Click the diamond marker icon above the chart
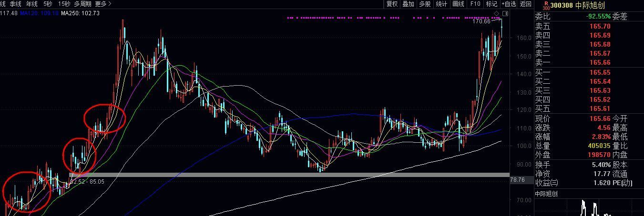The height and width of the screenshot is (216, 644). [497, 13]
